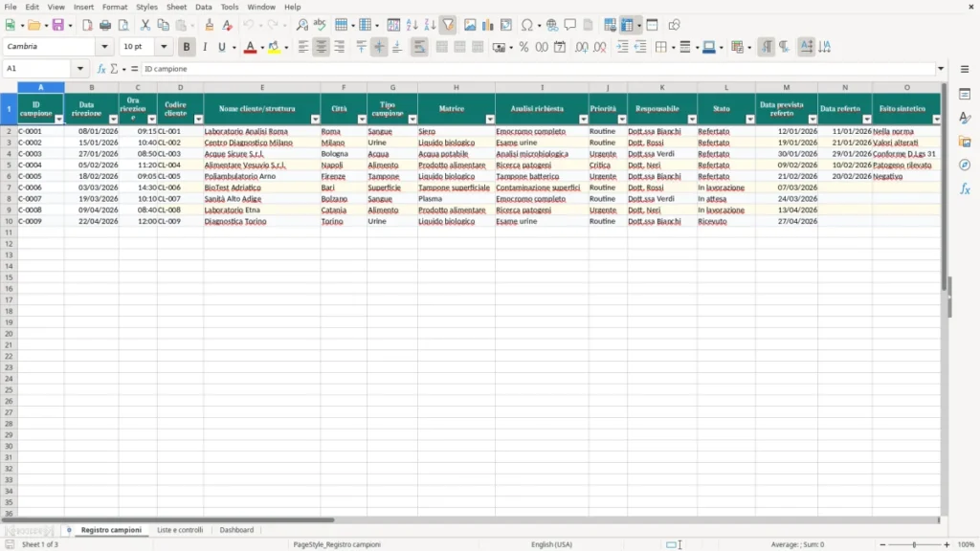980x551 pixels.
Task: Apply red font color swatch
Action: click(x=250, y=47)
